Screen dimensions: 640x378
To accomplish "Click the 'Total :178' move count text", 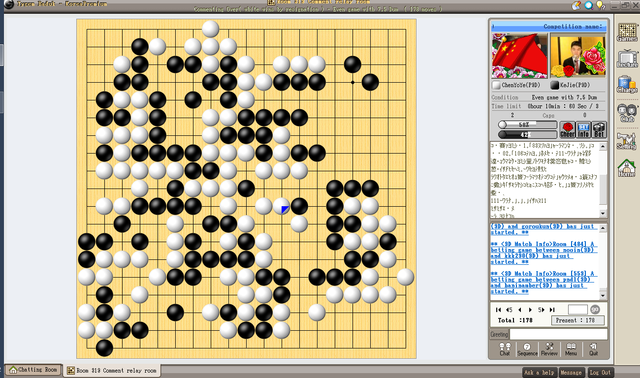I will tap(515, 320).
